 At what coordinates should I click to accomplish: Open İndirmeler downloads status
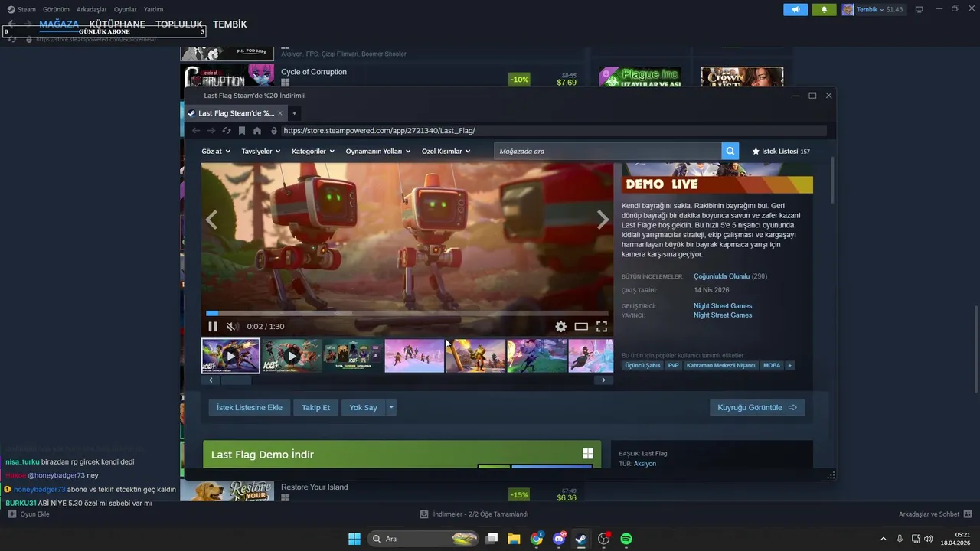(475, 514)
